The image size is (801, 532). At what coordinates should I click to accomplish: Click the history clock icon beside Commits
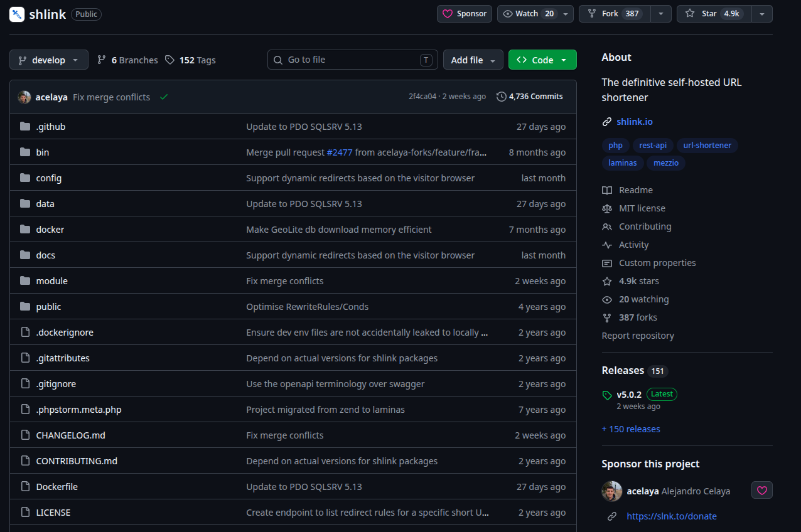(x=501, y=97)
